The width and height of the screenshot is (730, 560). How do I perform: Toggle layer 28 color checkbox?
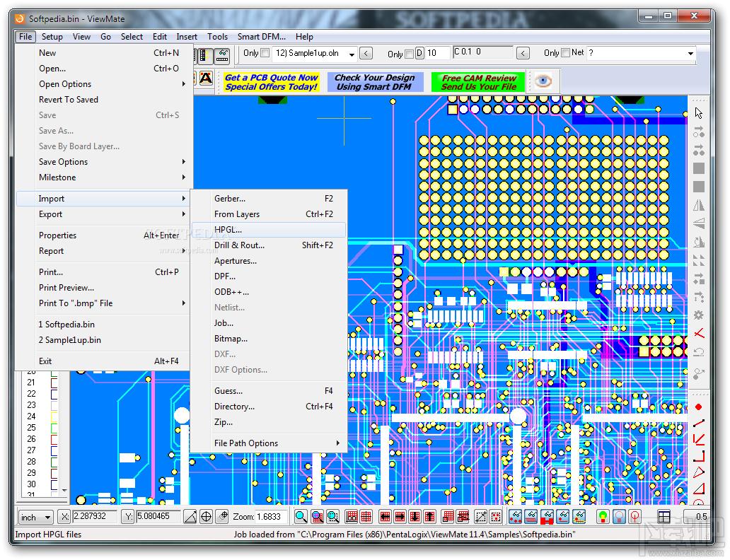pos(54,462)
